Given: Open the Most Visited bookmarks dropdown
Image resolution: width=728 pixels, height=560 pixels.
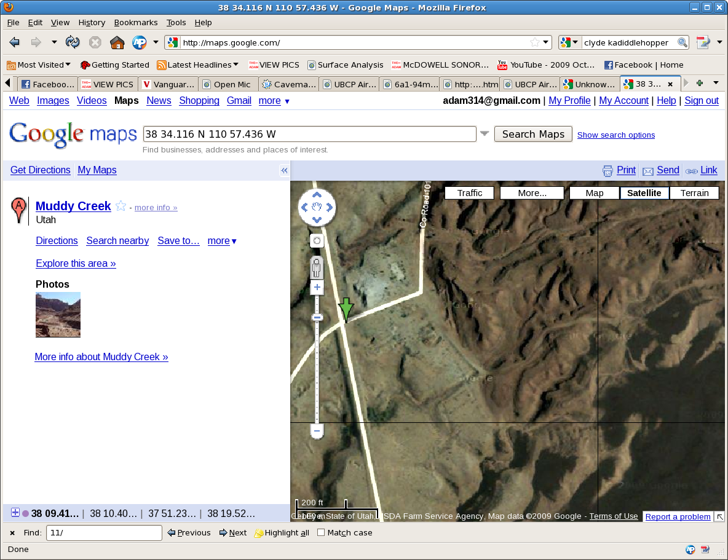Looking at the screenshot, I should click(39, 65).
